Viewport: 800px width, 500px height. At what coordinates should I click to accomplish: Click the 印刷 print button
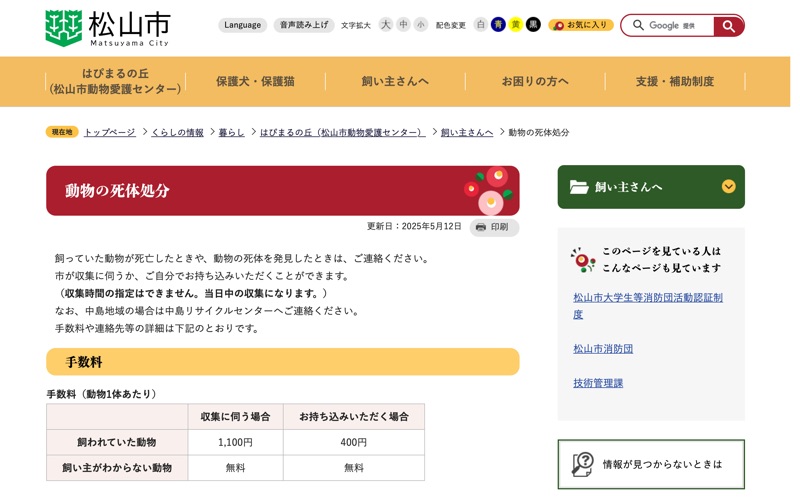click(x=494, y=227)
